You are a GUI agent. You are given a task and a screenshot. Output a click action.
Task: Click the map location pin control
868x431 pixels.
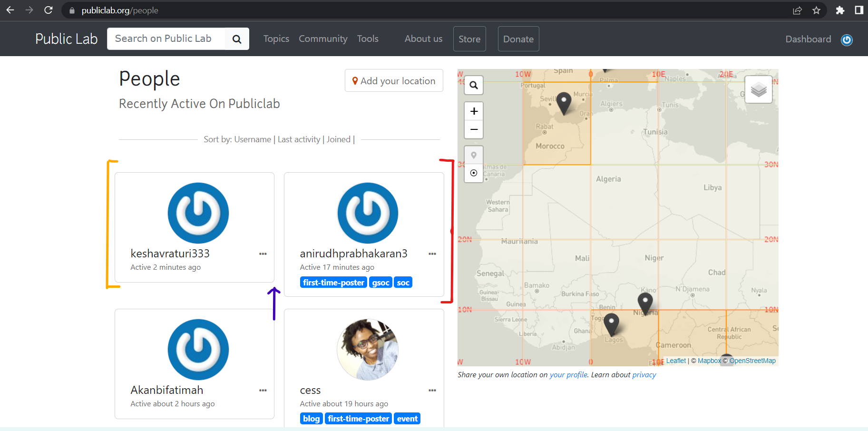point(474,155)
